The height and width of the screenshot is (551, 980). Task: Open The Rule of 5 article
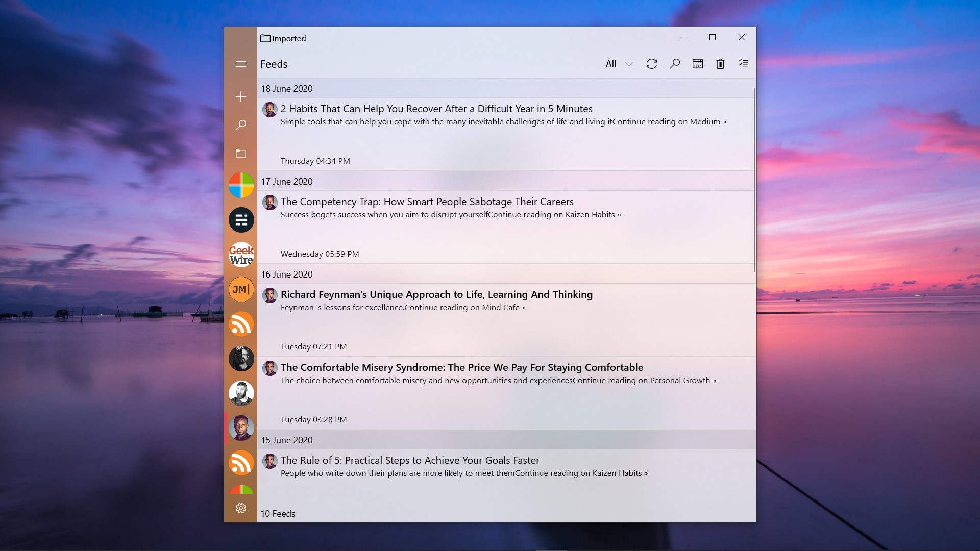click(x=410, y=460)
